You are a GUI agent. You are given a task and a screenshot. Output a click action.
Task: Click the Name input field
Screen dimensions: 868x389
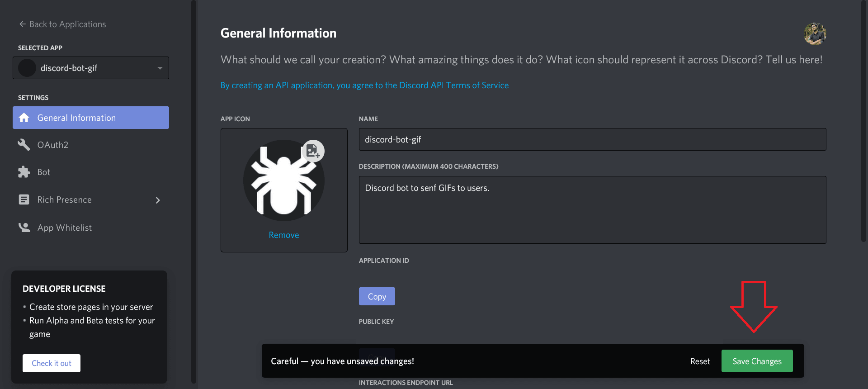pyautogui.click(x=592, y=139)
